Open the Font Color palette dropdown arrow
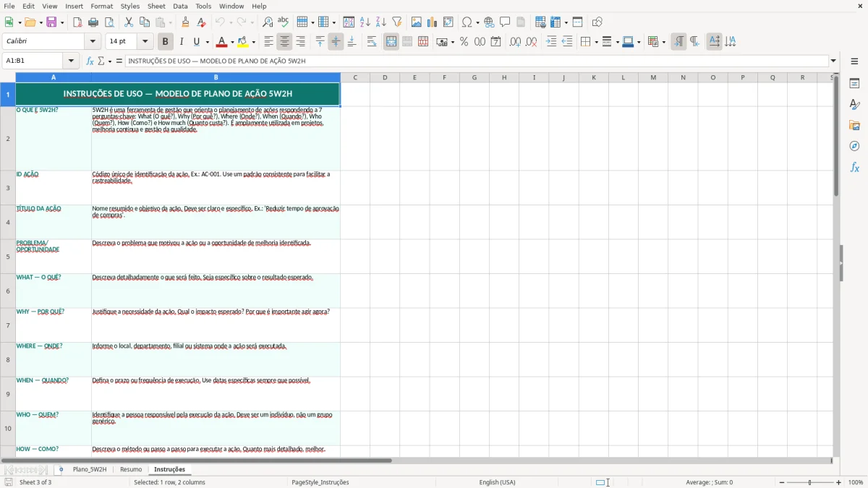The image size is (868, 488). 232,42
